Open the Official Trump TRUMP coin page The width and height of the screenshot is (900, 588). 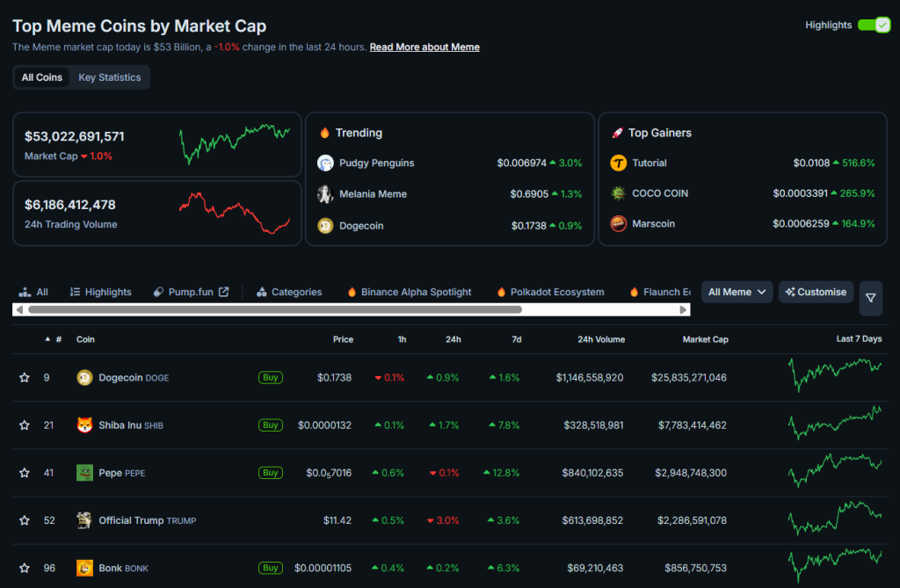coord(148,520)
